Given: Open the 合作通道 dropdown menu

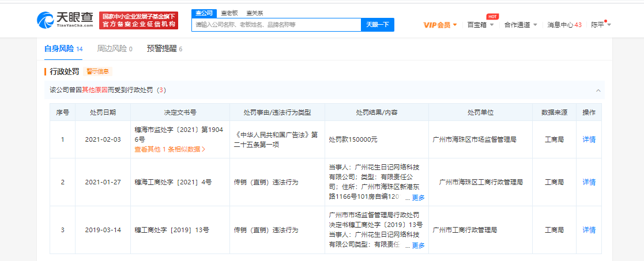Looking at the screenshot, I should click(x=521, y=25).
